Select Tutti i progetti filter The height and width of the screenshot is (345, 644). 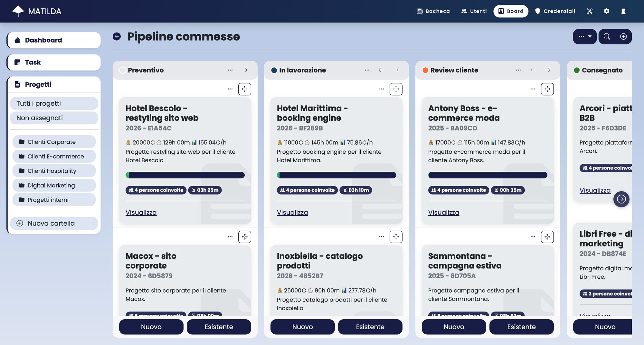click(x=54, y=103)
